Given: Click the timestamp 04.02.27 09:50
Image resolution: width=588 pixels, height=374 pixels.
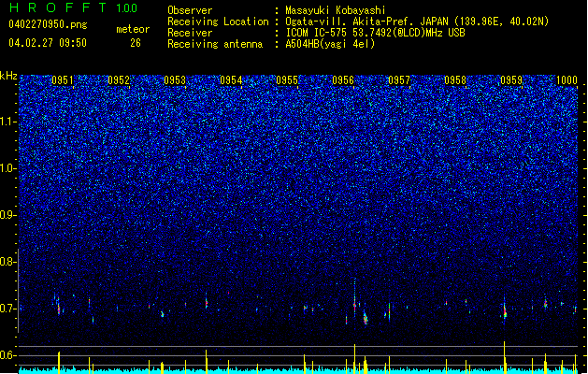Looking at the screenshot, I should click(x=48, y=43).
